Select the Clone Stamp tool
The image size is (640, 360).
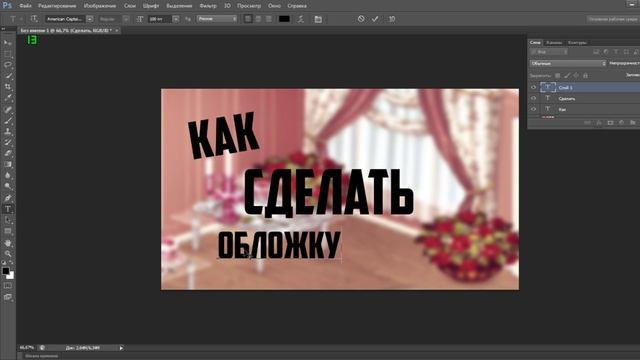(x=8, y=131)
